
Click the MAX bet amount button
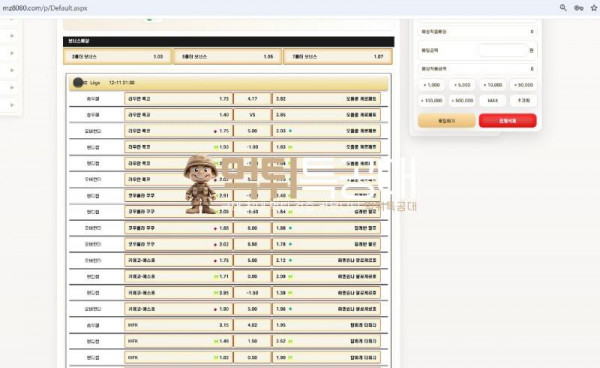(493, 101)
